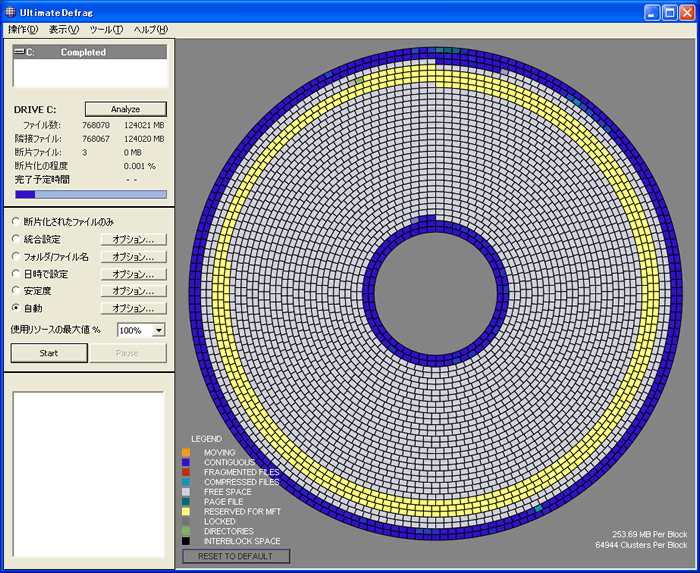Screen dimensions: 700x573
Task: Click the orange MOVING legend swatch
Action: point(185,453)
